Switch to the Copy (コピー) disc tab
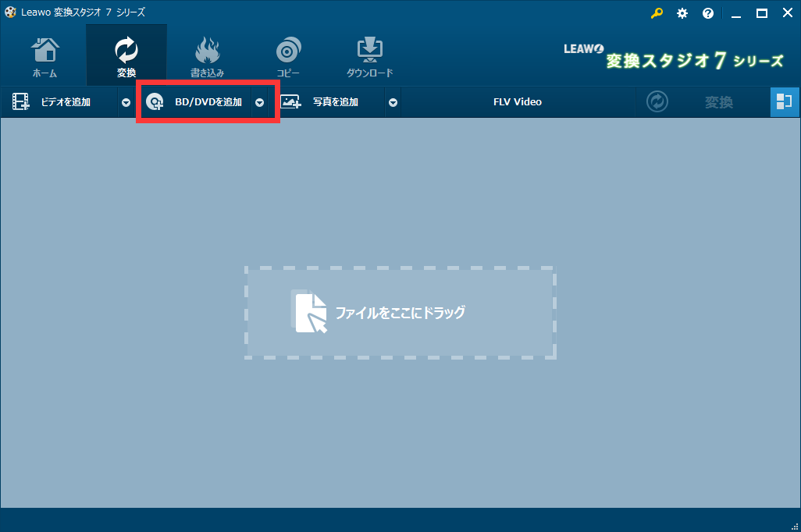Image resolution: width=801 pixels, height=532 pixels. tap(288, 51)
